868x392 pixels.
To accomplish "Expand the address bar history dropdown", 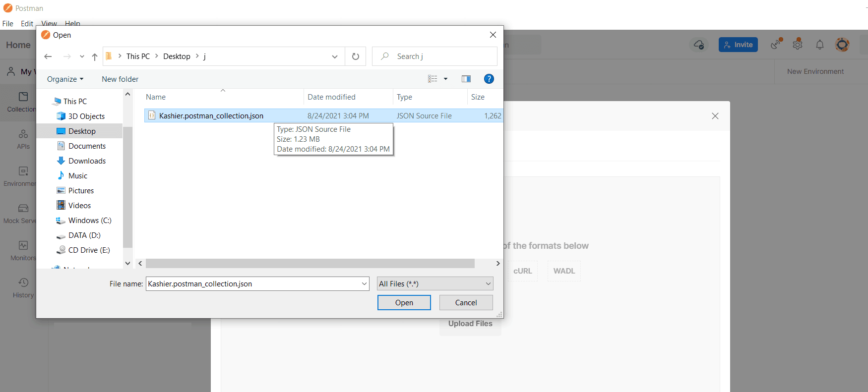I will tap(335, 56).
